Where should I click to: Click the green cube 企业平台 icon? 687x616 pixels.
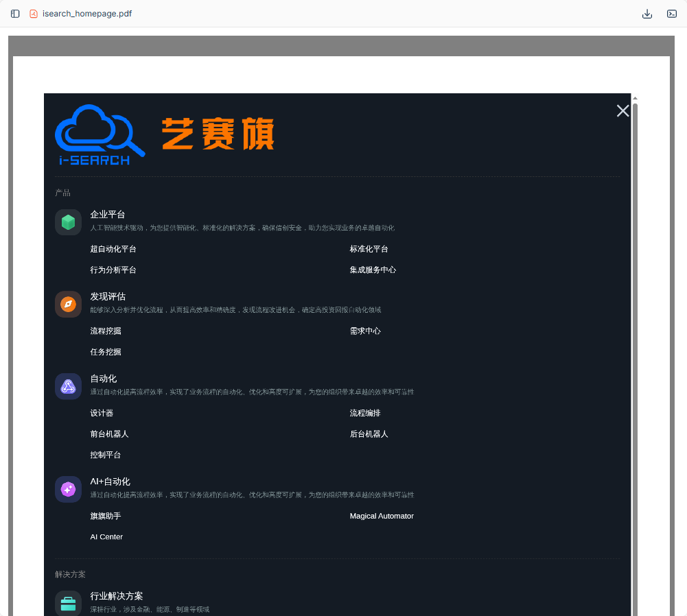click(x=68, y=222)
